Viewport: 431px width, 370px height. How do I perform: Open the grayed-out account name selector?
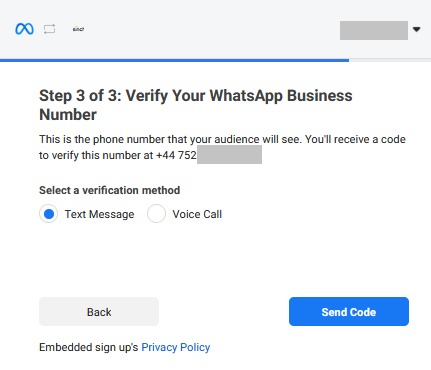(374, 30)
